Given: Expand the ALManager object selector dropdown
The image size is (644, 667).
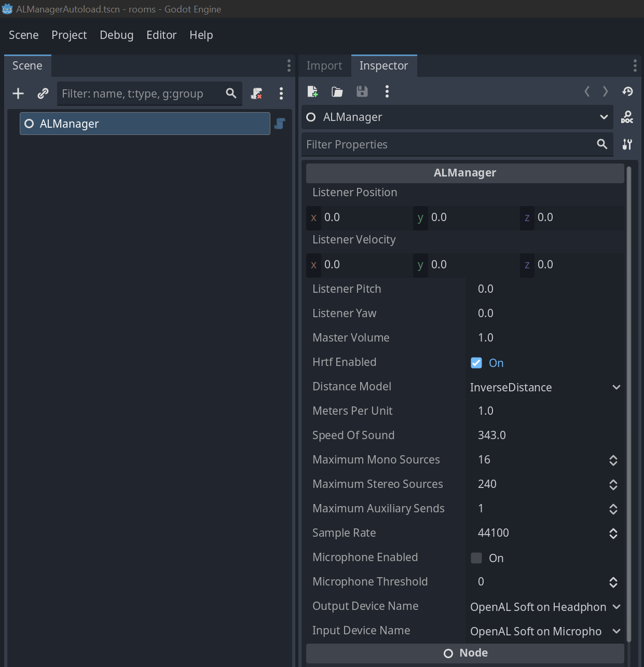Looking at the screenshot, I should 457,117.
